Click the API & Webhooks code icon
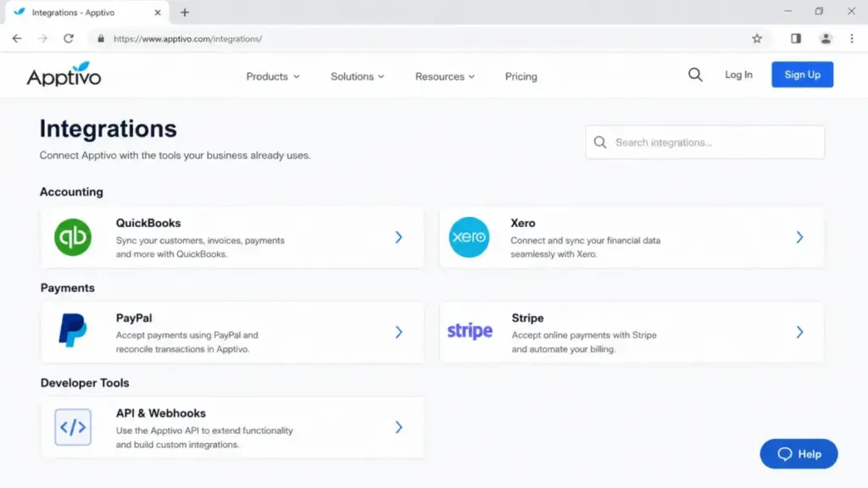The width and height of the screenshot is (868, 488). click(73, 427)
